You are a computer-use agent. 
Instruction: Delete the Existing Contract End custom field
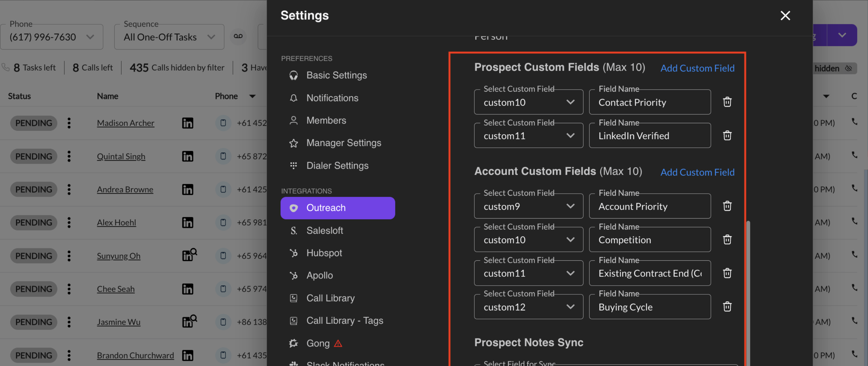coord(727,273)
